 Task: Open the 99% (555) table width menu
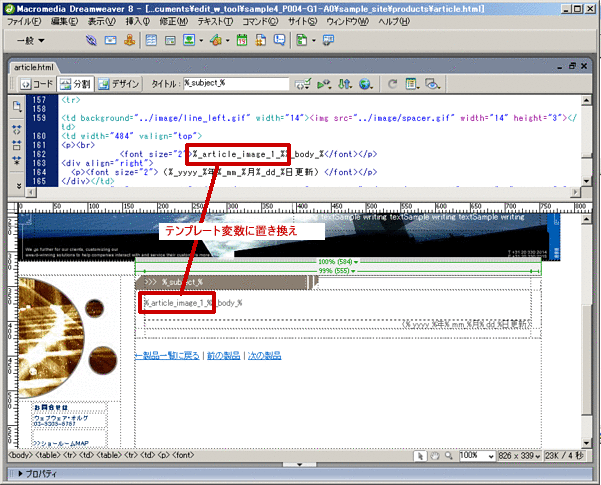337,271
